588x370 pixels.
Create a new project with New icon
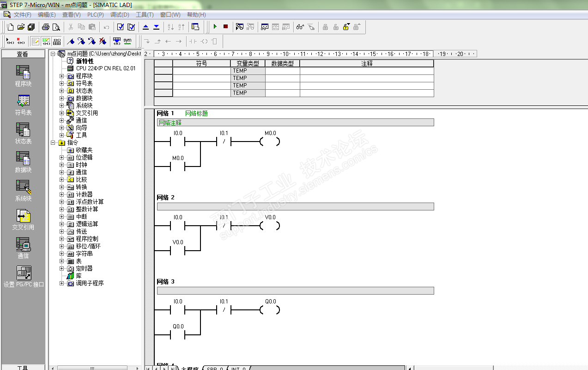pos(10,27)
